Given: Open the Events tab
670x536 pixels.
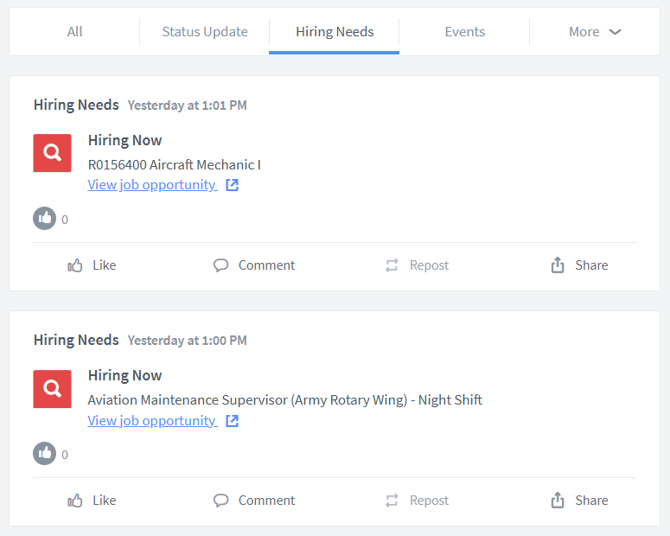Looking at the screenshot, I should point(465,32).
